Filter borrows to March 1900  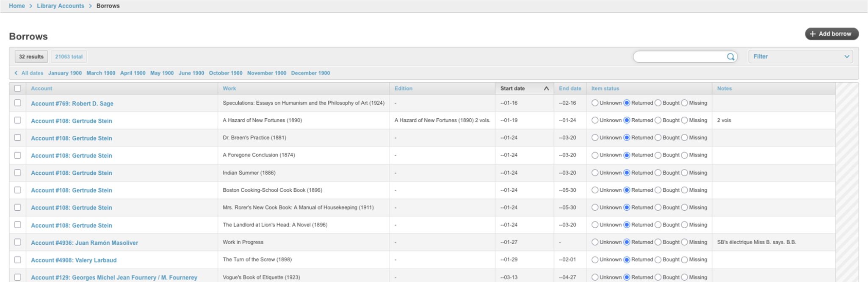(x=101, y=73)
